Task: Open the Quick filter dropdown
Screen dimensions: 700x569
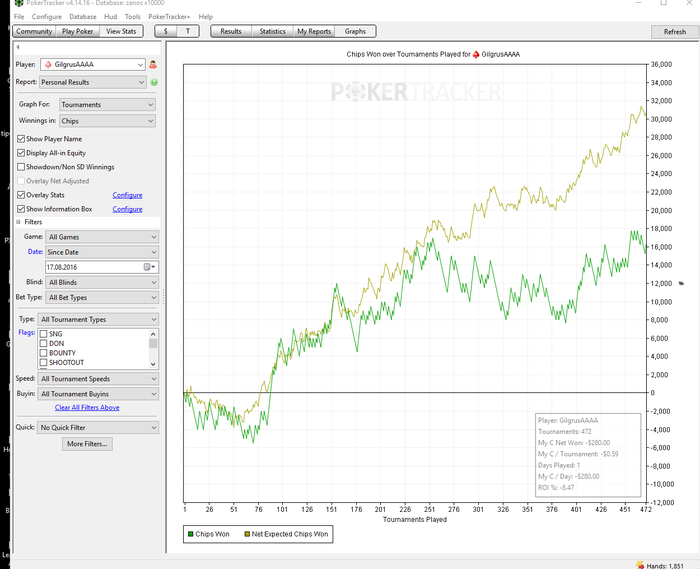Action: point(98,427)
